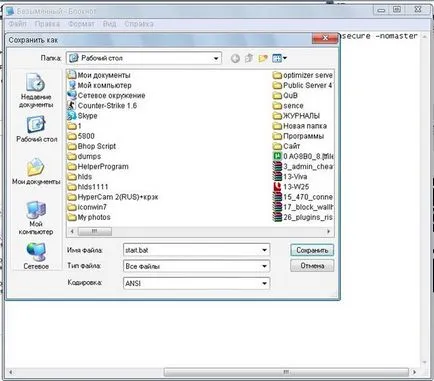Select the optimizer serve folder

click(x=303, y=75)
